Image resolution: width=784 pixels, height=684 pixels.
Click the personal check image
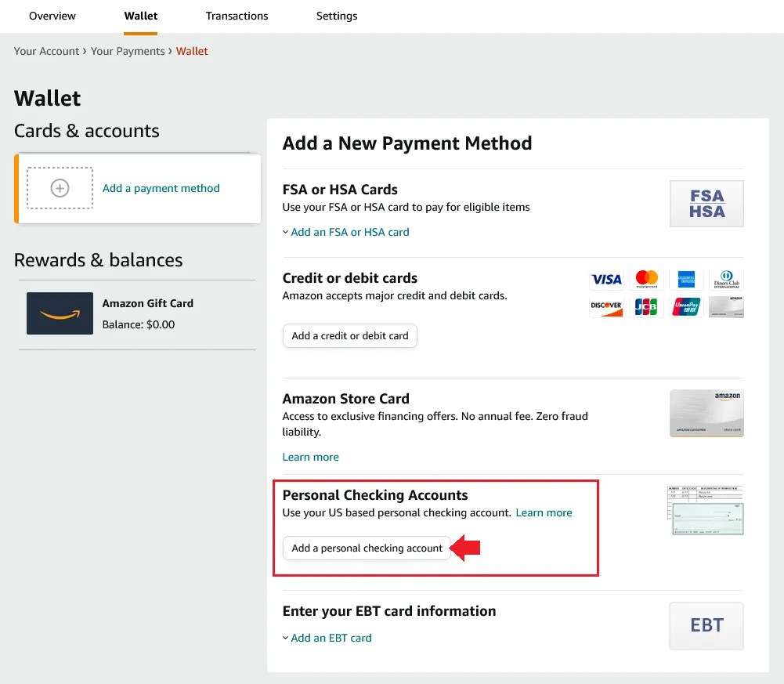[706, 508]
